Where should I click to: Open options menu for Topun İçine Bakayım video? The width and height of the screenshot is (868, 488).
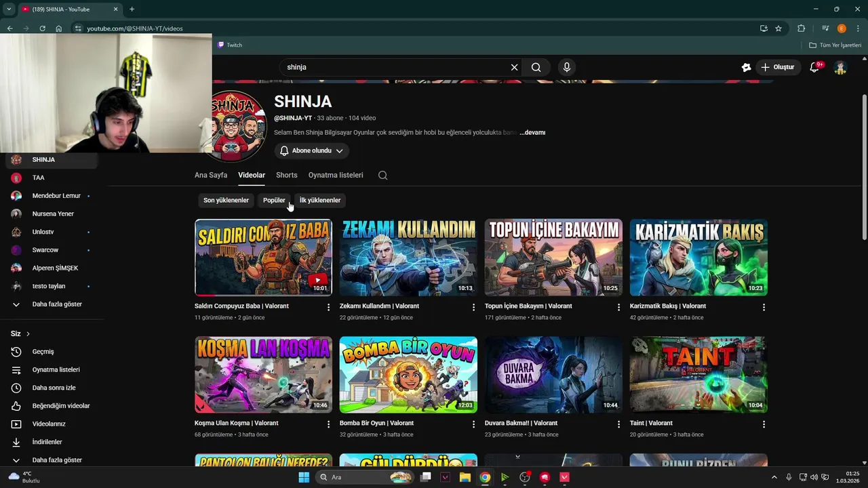click(618, 307)
